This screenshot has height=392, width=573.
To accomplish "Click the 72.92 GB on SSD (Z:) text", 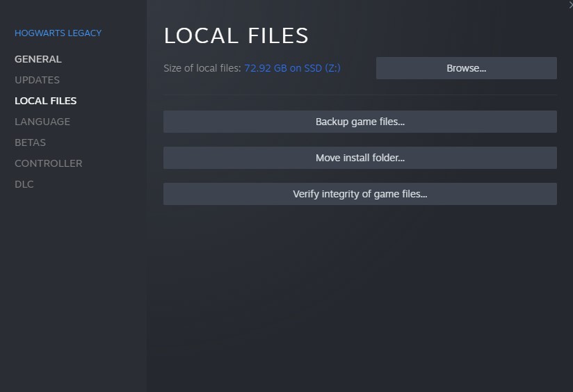I will coord(292,68).
